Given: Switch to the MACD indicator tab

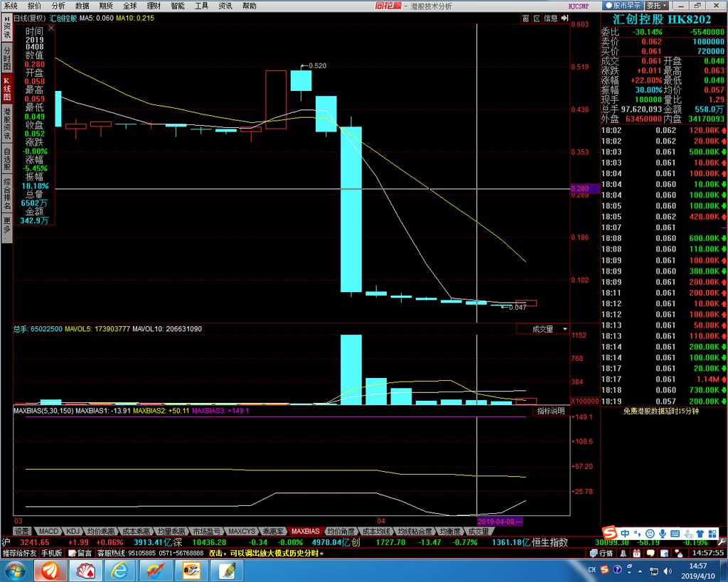Looking at the screenshot, I should 48,531.
